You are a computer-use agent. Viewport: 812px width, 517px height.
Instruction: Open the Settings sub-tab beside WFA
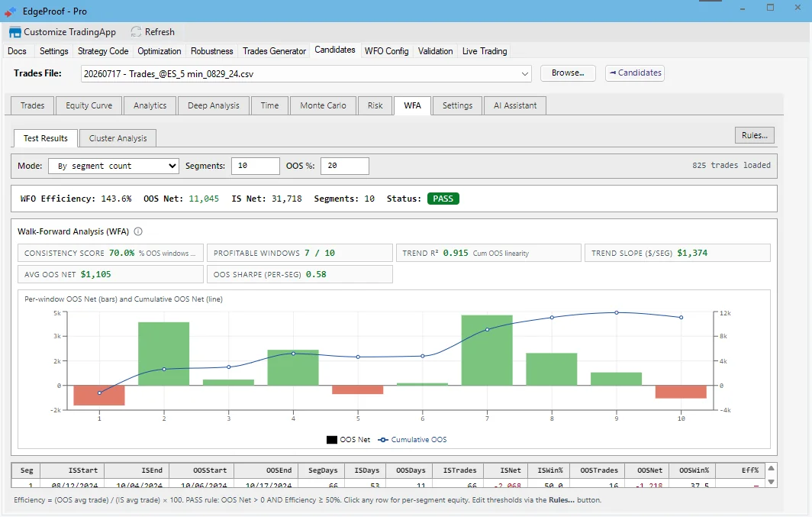click(457, 105)
